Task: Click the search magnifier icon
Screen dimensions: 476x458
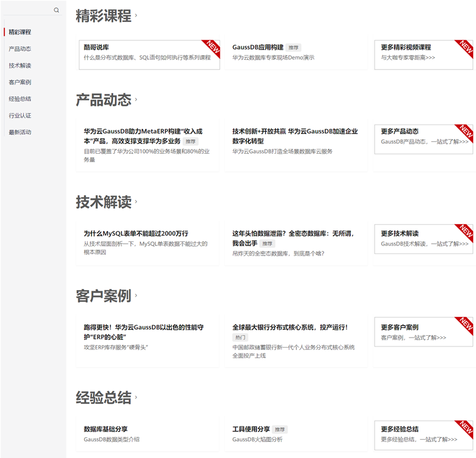Action: coord(57,9)
